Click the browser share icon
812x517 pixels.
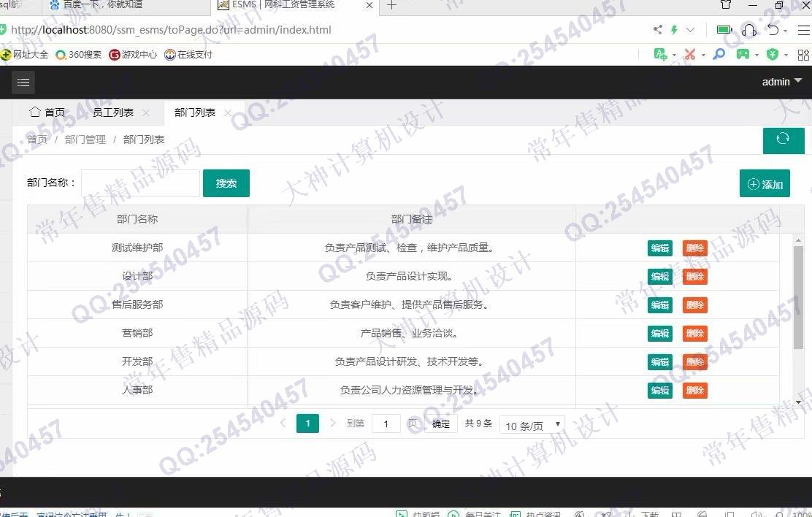click(658, 30)
